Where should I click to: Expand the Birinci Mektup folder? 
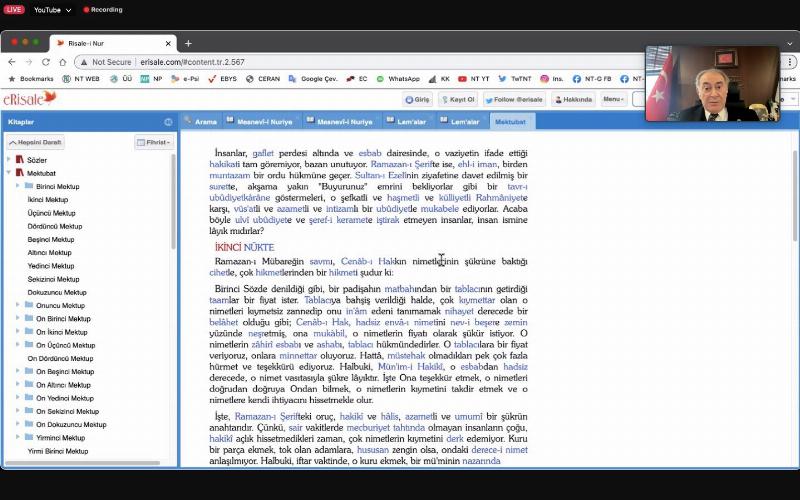click(18, 186)
